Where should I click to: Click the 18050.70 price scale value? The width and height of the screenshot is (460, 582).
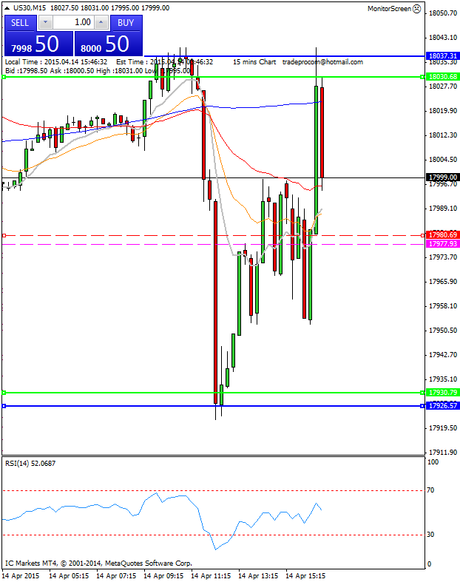[443, 13]
